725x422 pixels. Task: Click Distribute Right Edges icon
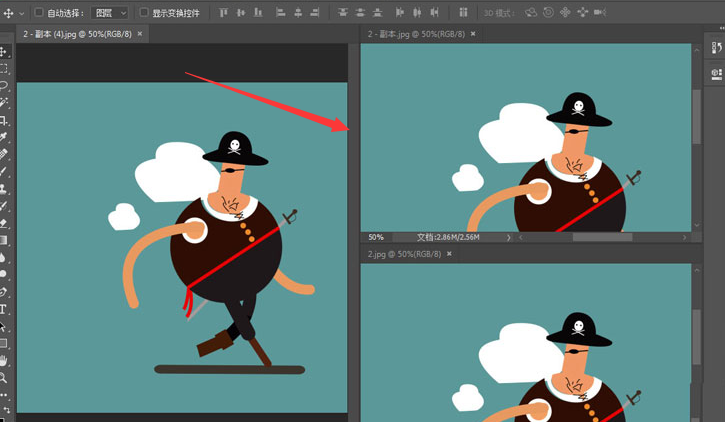pyautogui.click(x=434, y=13)
